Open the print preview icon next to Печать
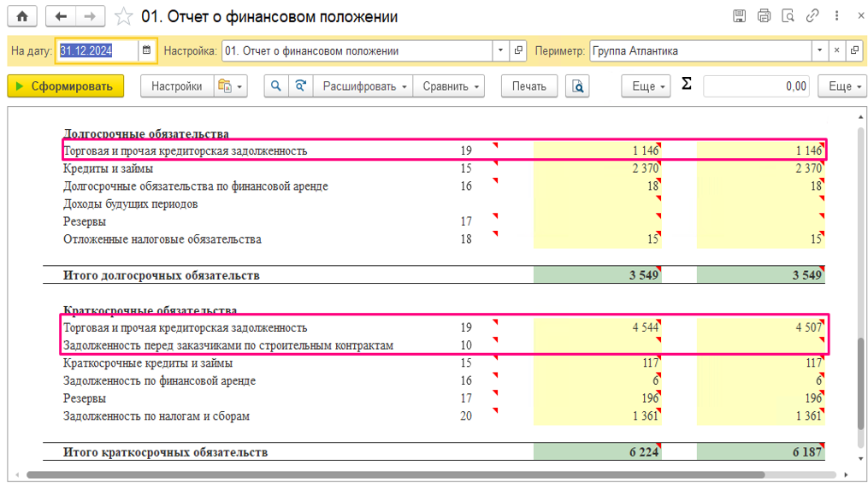The width and height of the screenshot is (868, 483). pos(577,86)
